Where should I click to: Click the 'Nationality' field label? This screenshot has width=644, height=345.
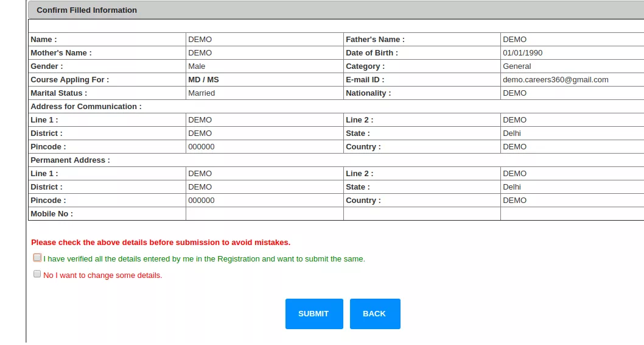point(368,93)
